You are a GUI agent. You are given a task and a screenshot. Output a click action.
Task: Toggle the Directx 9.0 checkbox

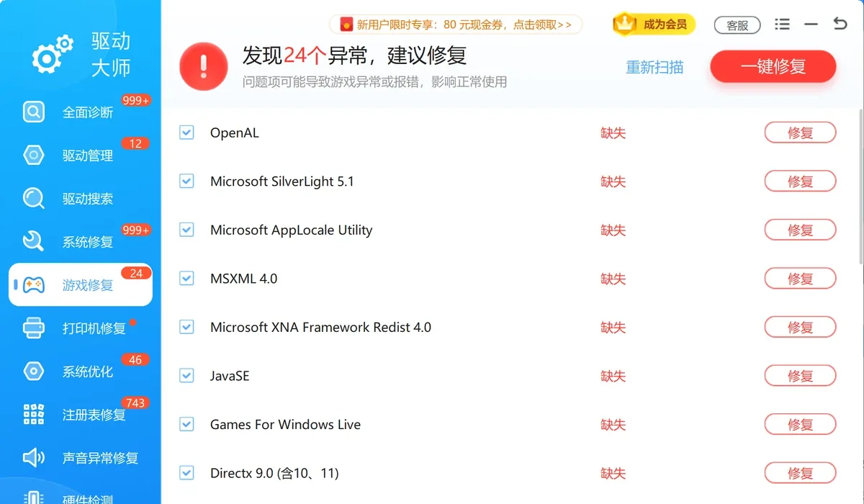point(186,473)
